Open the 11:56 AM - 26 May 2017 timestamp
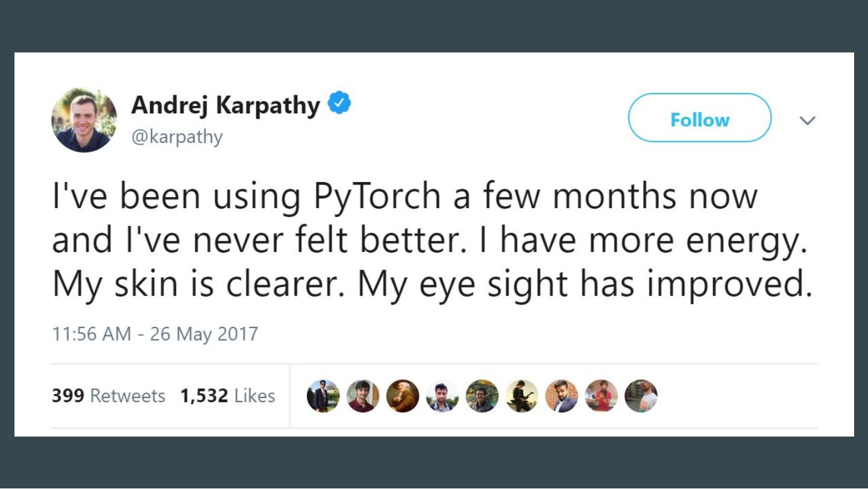868x489 pixels. [155, 333]
